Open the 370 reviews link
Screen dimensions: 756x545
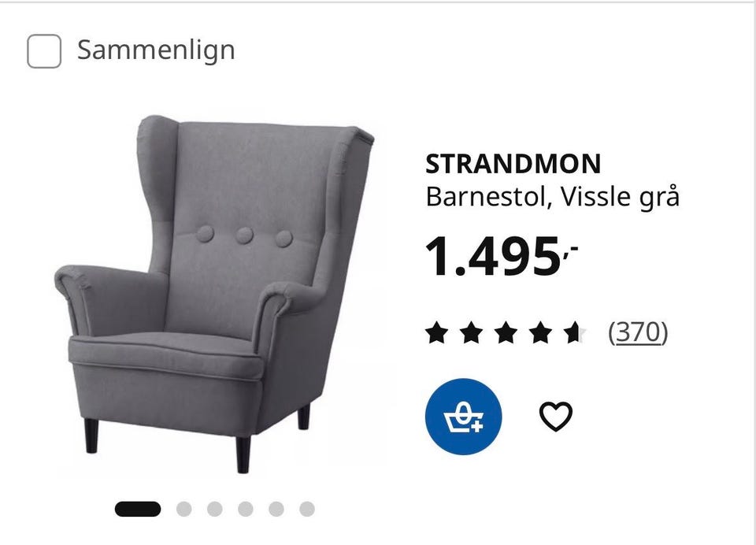pyautogui.click(x=639, y=332)
